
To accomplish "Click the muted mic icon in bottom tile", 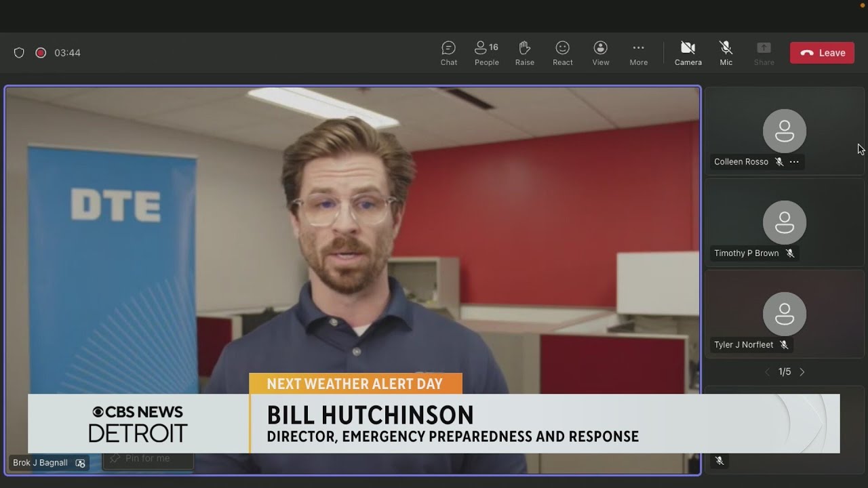I will 719,461.
